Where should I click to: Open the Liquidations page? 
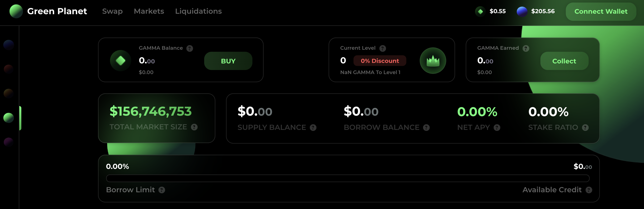tap(199, 11)
